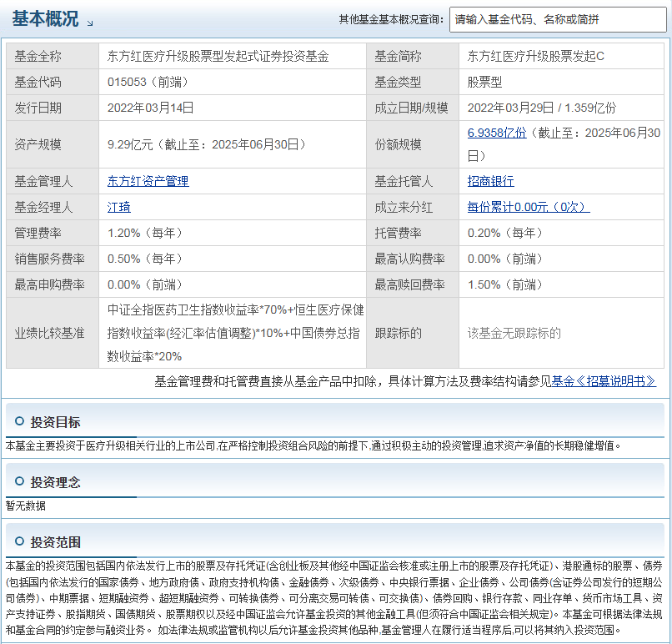Viewport: 672px width, 644px height.
Task: Select the 其他基金基本概况查询 label
Action: [x=391, y=19]
